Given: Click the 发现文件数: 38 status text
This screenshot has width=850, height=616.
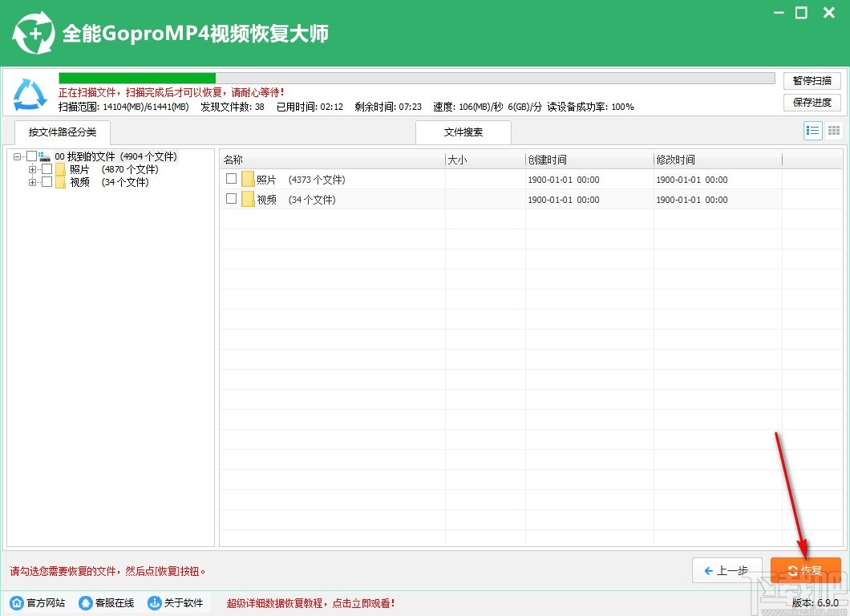Looking at the screenshot, I should (x=233, y=107).
